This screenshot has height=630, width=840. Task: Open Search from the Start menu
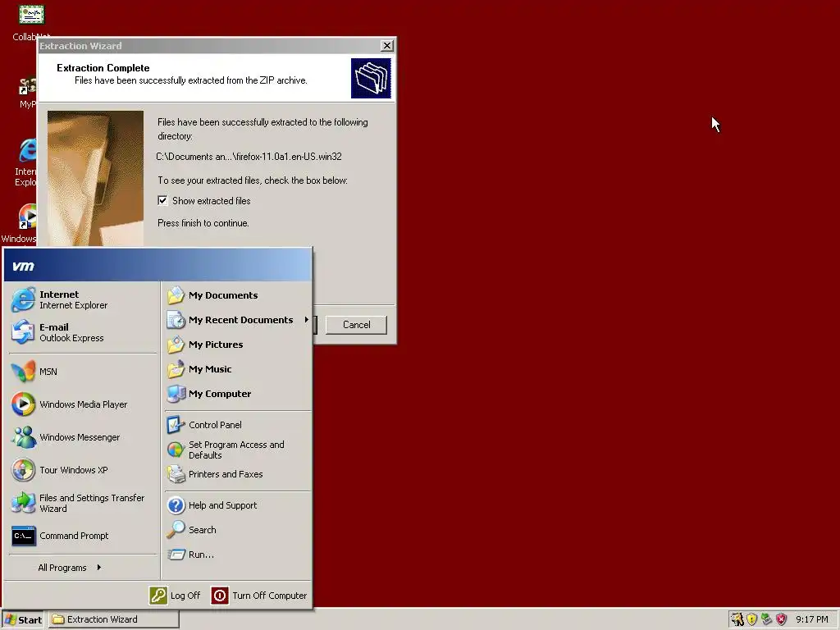coord(237,530)
